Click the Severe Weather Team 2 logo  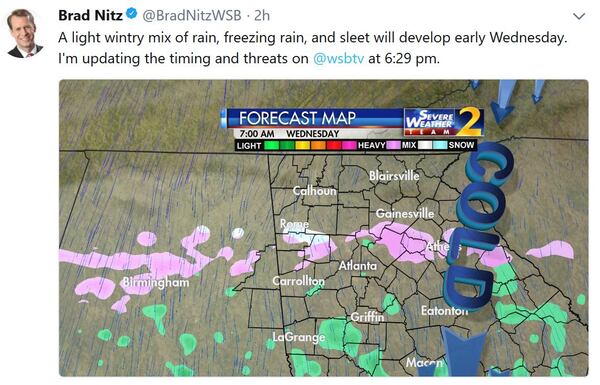(x=444, y=122)
